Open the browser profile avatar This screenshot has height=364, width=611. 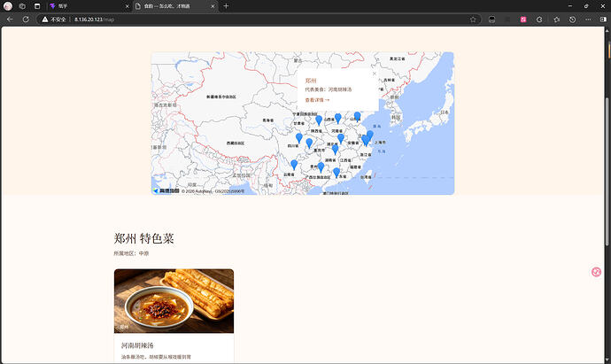coord(8,6)
